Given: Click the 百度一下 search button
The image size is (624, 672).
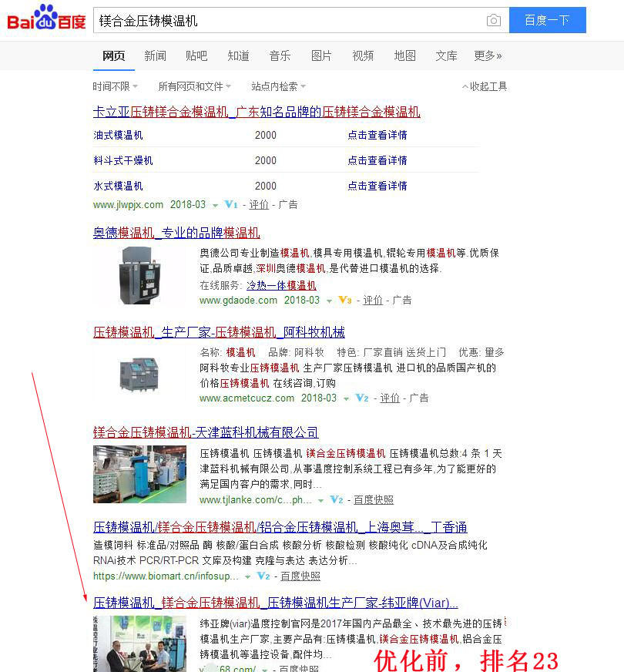Looking at the screenshot, I should click(x=547, y=20).
